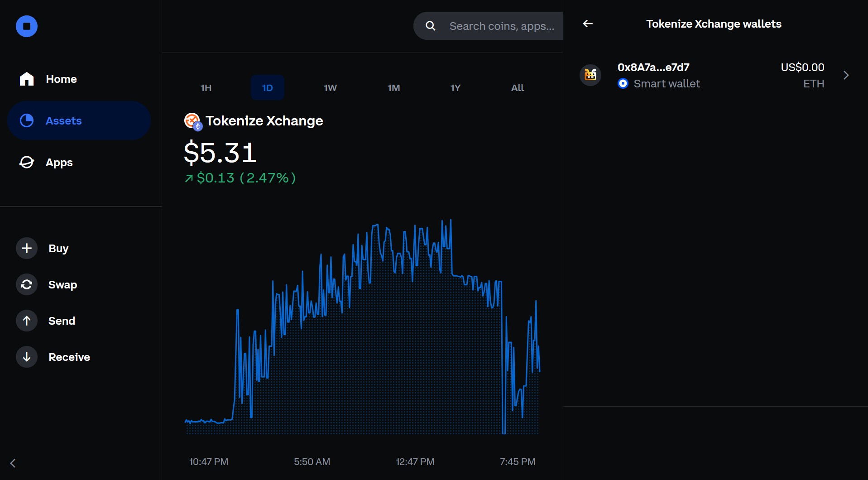Click the 5:50 AM axis label
This screenshot has width=868, height=480.
point(312,462)
